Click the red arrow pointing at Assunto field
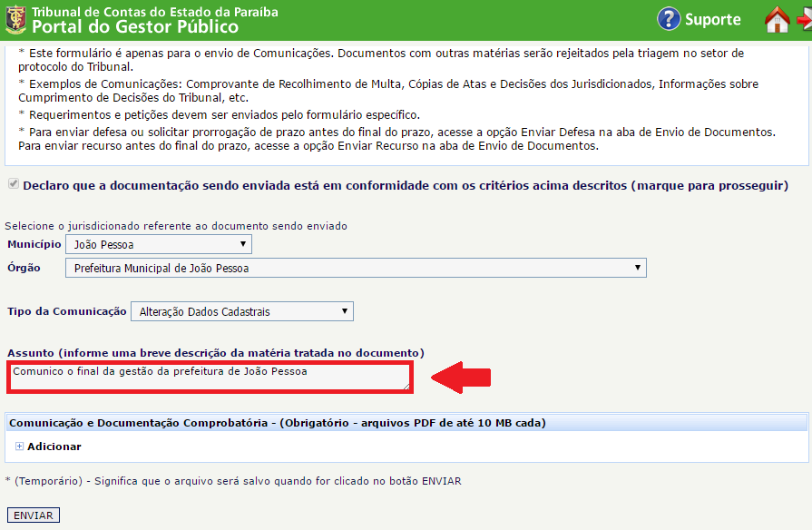This screenshot has width=812, height=530. (x=460, y=377)
